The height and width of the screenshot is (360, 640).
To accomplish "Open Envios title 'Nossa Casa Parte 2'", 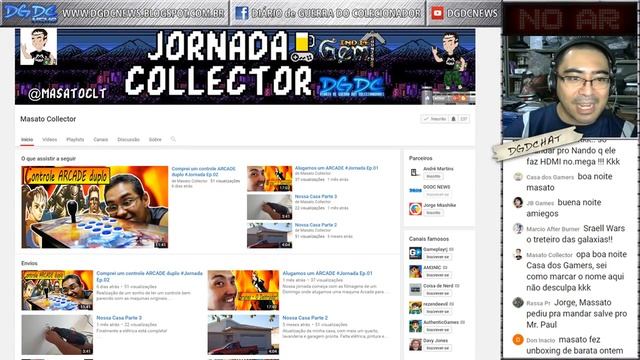I will pos(305,318).
